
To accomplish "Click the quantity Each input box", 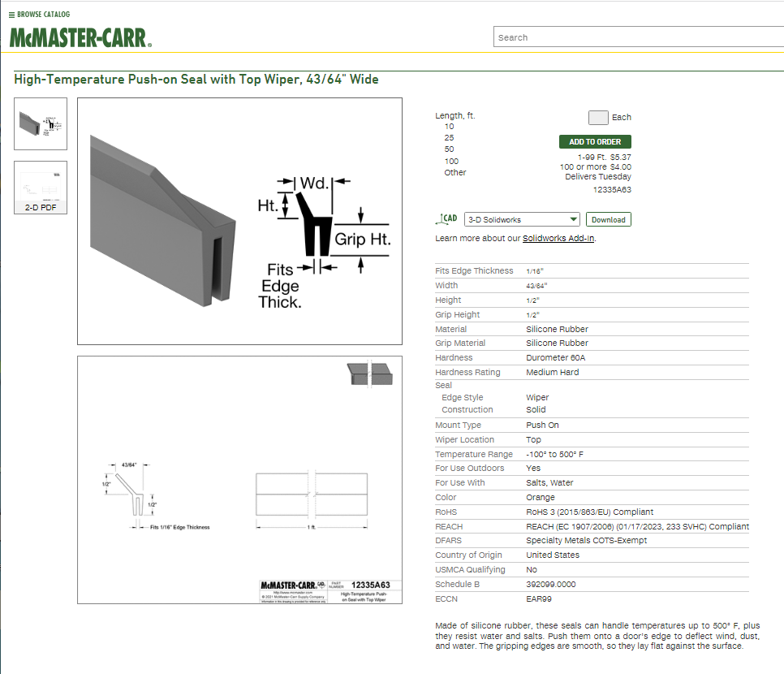I will 598,118.
